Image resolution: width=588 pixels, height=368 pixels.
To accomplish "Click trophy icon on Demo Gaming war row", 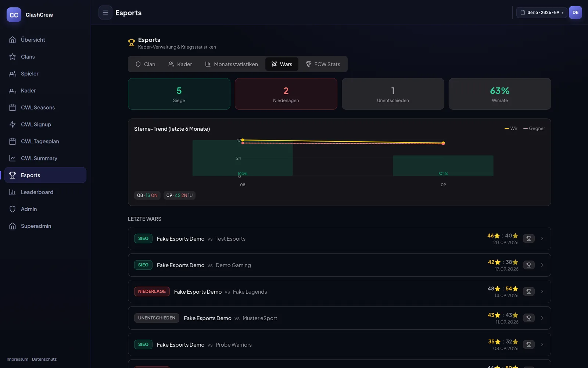I will (x=529, y=265).
